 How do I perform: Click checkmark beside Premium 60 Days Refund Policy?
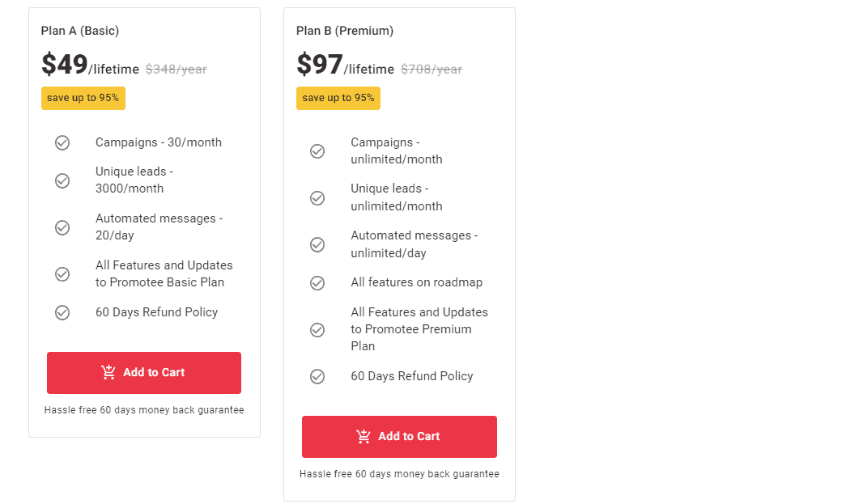coord(317,376)
